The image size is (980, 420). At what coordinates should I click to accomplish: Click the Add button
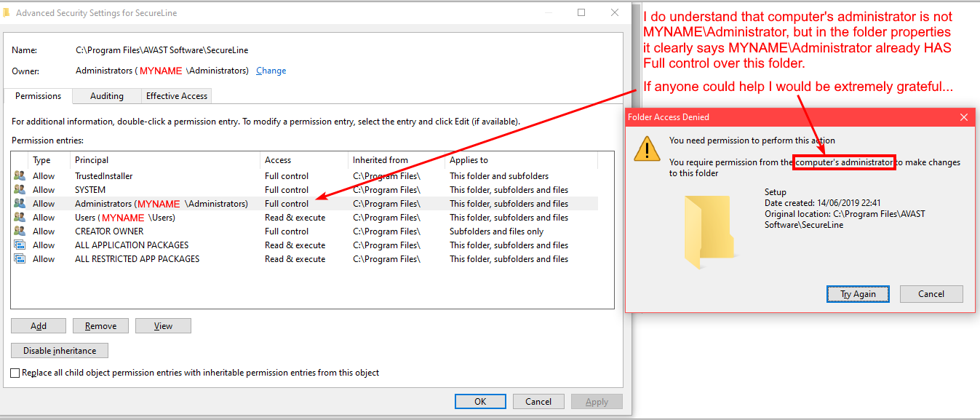pos(39,326)
